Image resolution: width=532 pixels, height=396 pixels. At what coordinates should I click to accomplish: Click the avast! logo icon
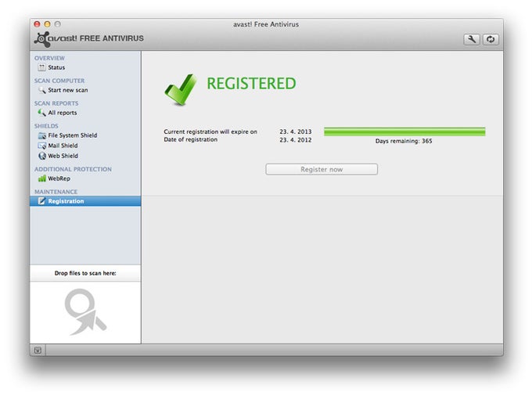(x=41, y=39)
